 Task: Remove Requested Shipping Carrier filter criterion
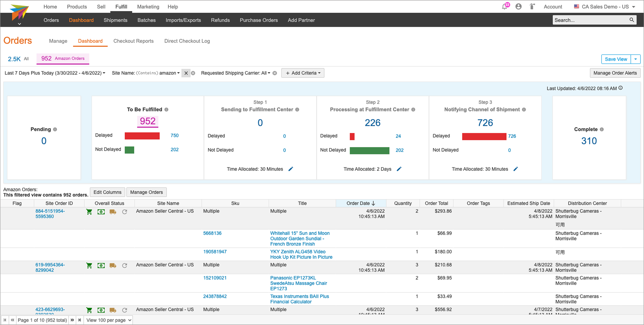tap(275, 73)
